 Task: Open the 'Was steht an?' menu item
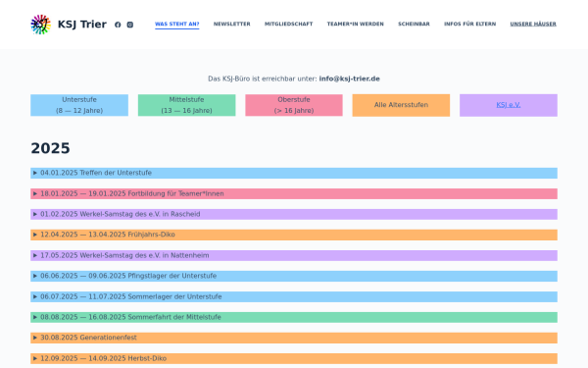tap(177, 24)
